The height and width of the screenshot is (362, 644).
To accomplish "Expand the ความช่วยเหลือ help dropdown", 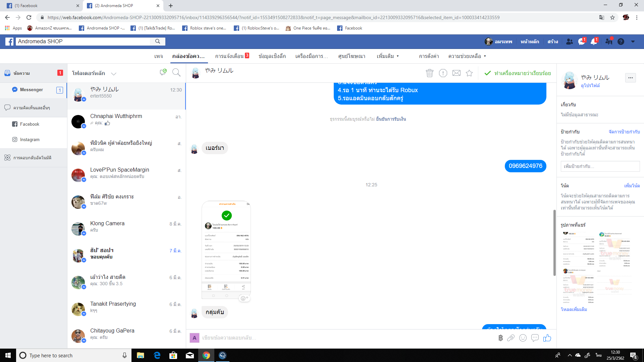I will 467,56.
